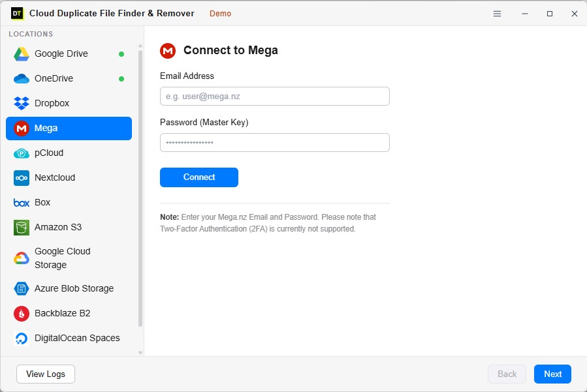Focus the Email Address input field
The height and width of the screenshot is (392, 587).
click(x=275, y=96)
